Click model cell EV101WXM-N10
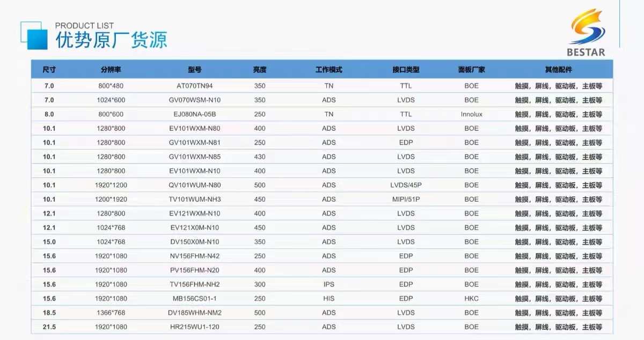The image size is (644, 340). [195, 171]
